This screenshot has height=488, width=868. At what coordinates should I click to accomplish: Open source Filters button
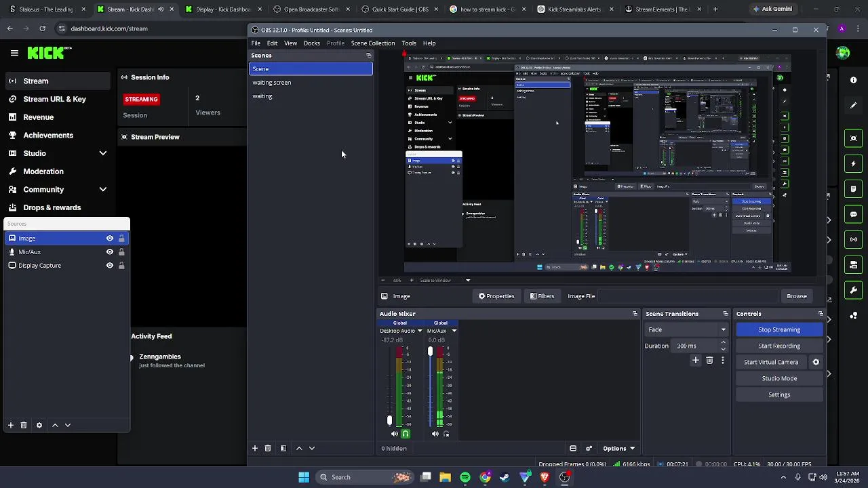542,296
